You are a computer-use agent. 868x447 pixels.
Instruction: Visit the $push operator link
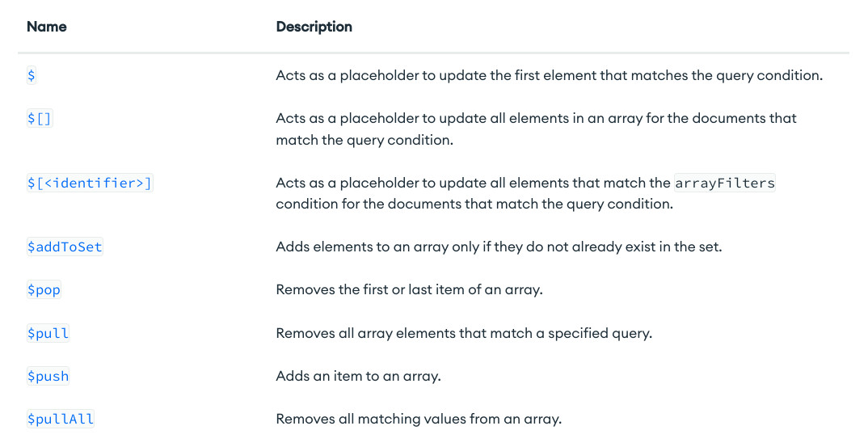click(48, 376)
